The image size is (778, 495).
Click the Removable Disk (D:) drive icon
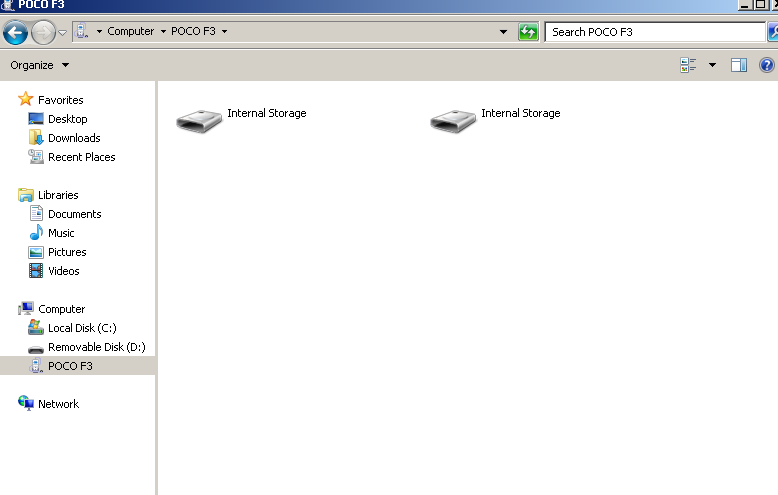36,349
